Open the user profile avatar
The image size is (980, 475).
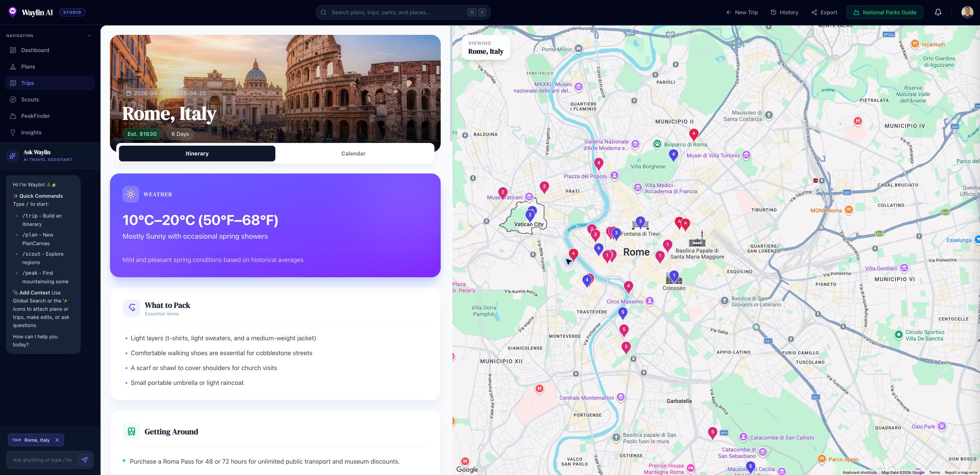pyautogui.click(x=967, y=12)
